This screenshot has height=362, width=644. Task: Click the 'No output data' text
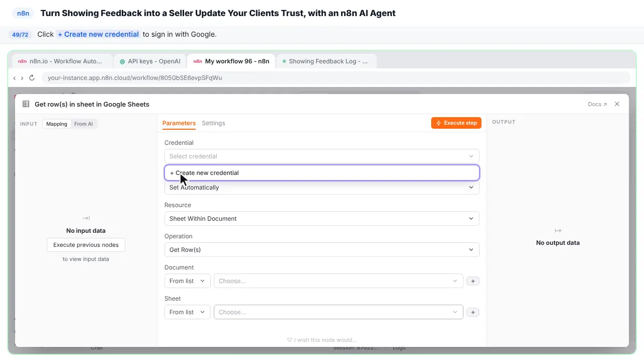(558, 243)
